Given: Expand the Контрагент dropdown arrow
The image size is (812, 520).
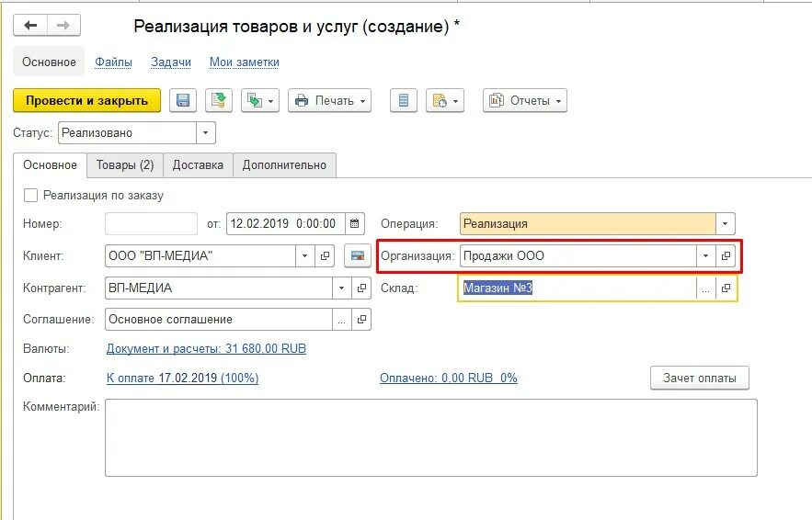Looking at the screenshot, I should 342,288.
